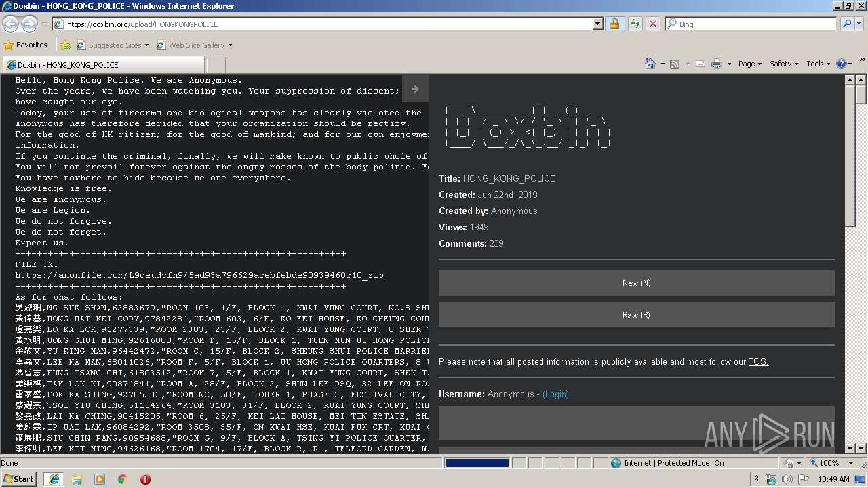The image size is (868, 488).
Task: Click the 10:49 AM taskbar clock
Action: pos(833,479)
